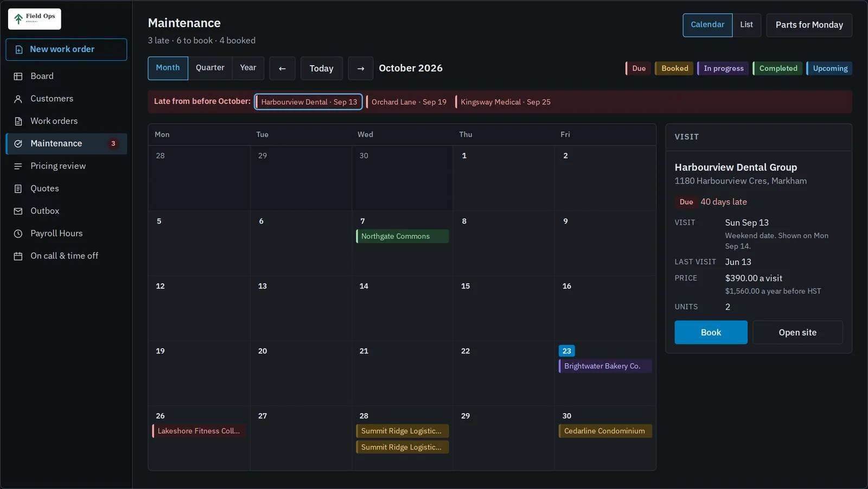
Task: Select late visit Harbourview Dental Sep 13
Action: [309, 102]
